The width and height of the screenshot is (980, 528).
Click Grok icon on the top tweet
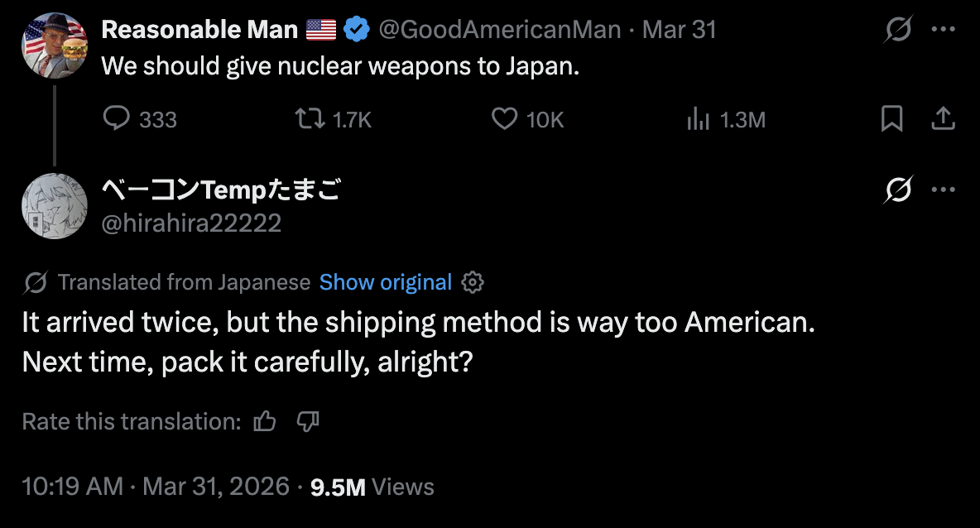pyautogui.click(x=898, y=31)
